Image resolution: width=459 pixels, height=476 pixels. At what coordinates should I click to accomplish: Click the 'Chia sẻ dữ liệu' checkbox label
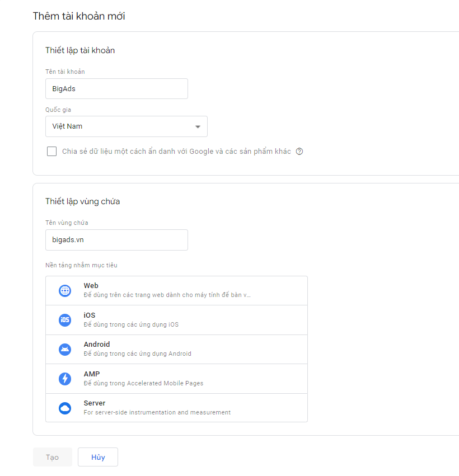click(176, 152)
